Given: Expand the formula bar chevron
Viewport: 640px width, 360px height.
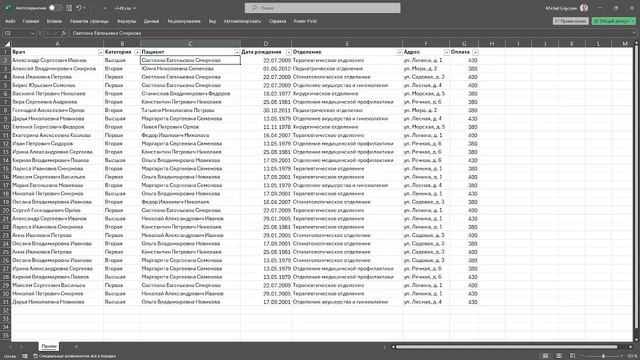Looking at the screenshot, I should [x=634, y=33].
